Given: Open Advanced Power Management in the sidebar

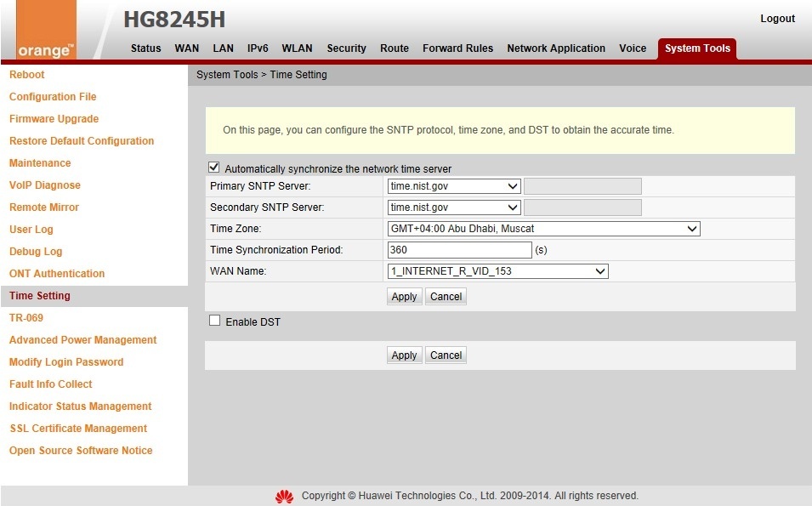Looking at the screenshot, I should [x=82, y=340].
